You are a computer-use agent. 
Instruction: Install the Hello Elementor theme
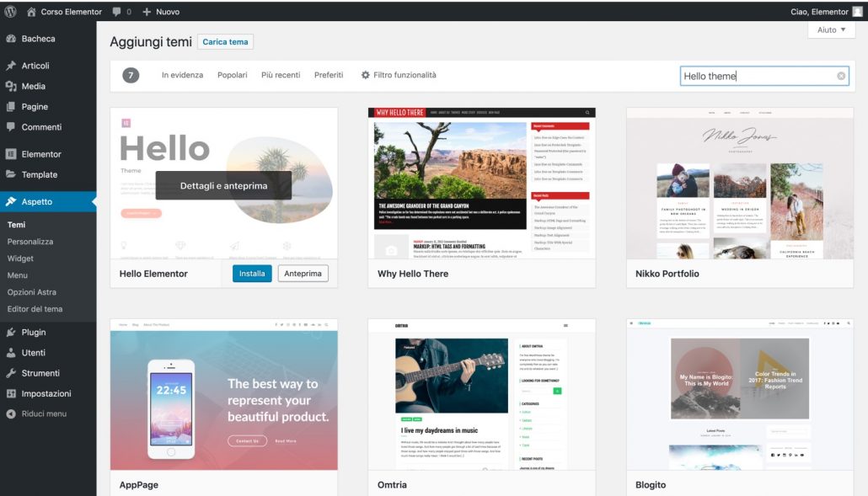(253, 273)
